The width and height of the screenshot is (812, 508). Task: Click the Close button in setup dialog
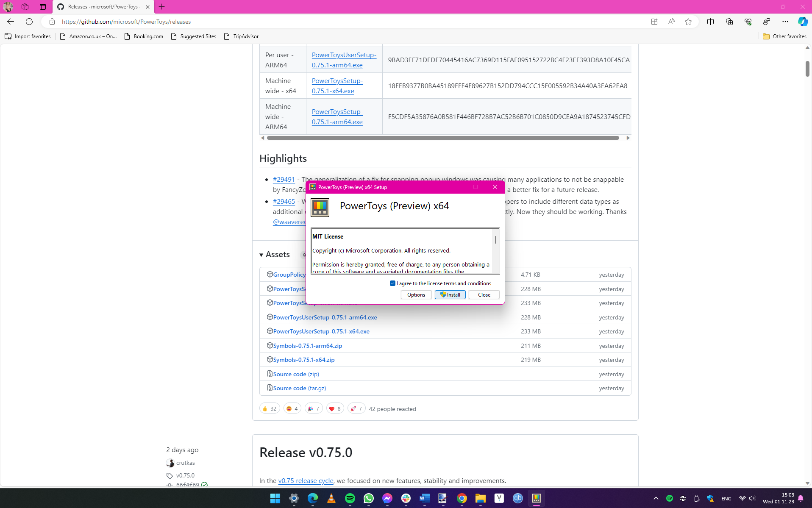coord(484,295)
